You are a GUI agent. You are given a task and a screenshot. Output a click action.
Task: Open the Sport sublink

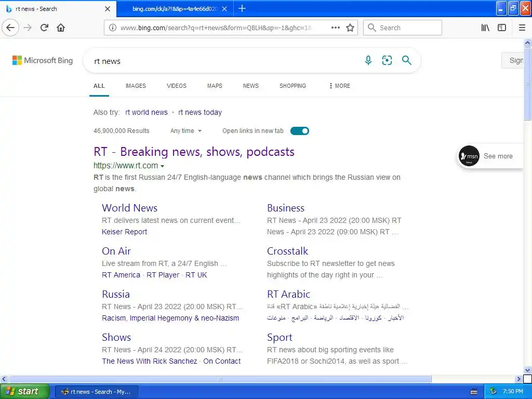(x=280, y=337)
